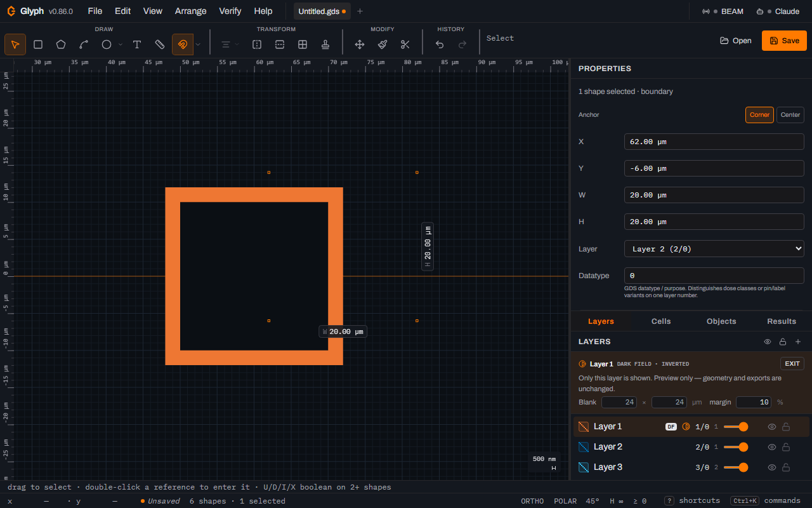Open the Help menu
812x508 pixels.
tap(263, 11)
